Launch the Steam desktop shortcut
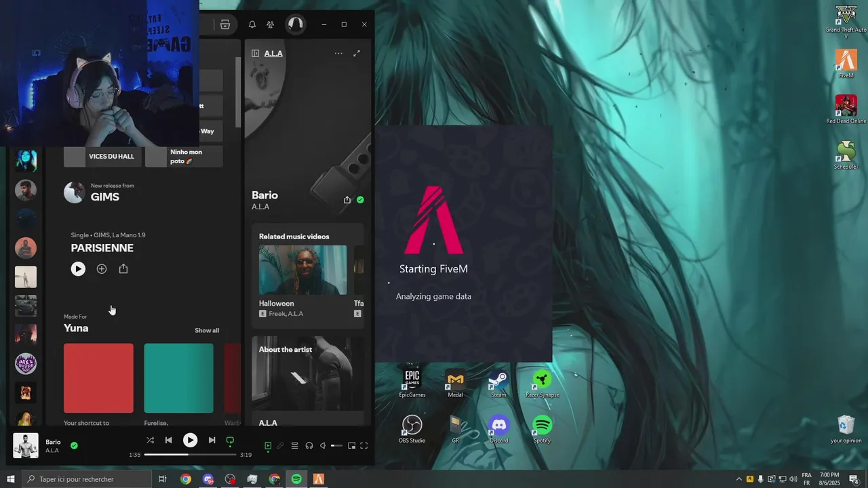 (498, 383)
